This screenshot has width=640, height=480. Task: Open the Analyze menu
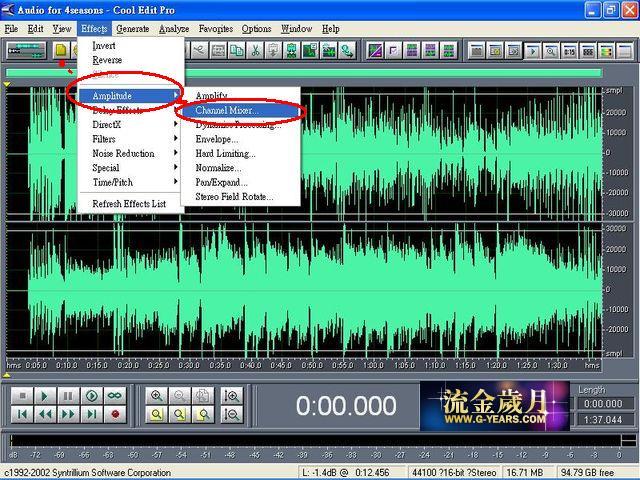(x=174, y=29)
